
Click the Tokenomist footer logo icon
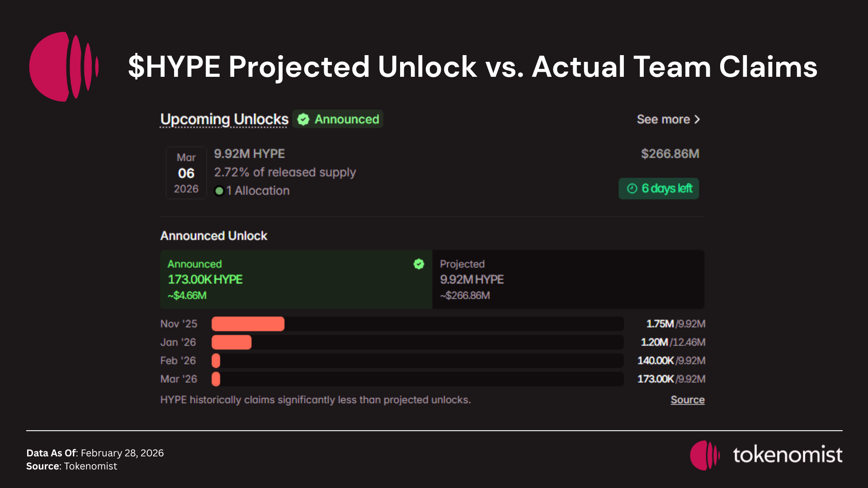coord(704,455)
